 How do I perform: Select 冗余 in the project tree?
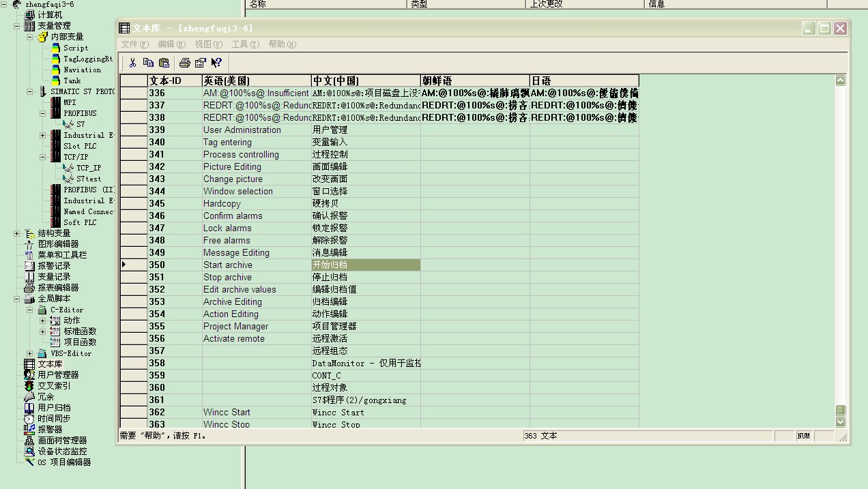pos(46,396)
